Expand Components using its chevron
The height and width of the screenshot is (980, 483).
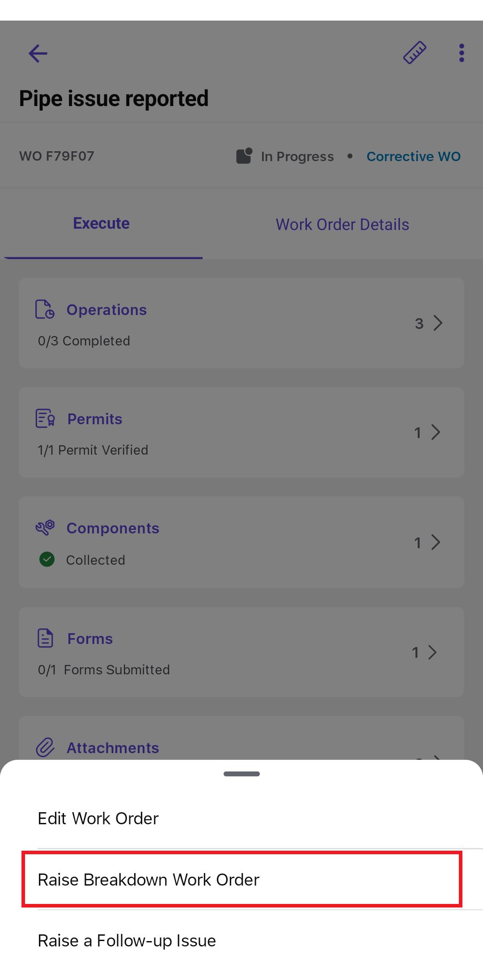(436, 542)
